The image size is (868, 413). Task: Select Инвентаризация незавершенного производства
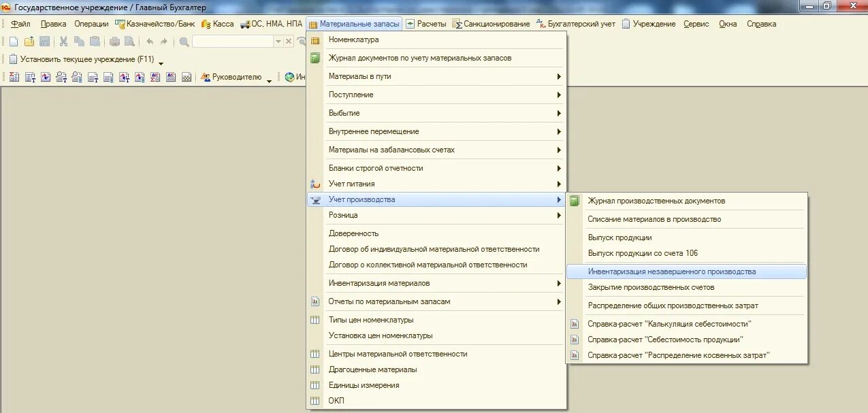687,272
